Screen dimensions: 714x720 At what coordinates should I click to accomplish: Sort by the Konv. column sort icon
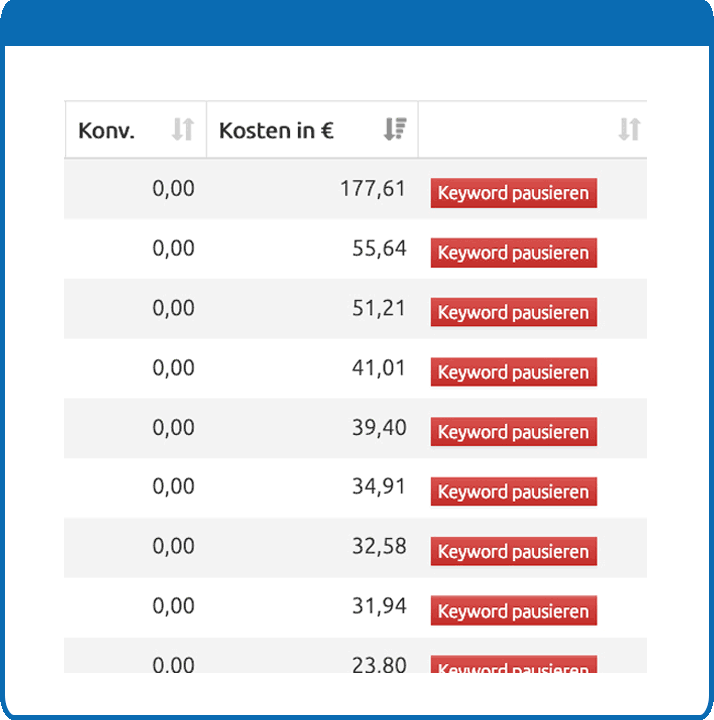[183, 129]
